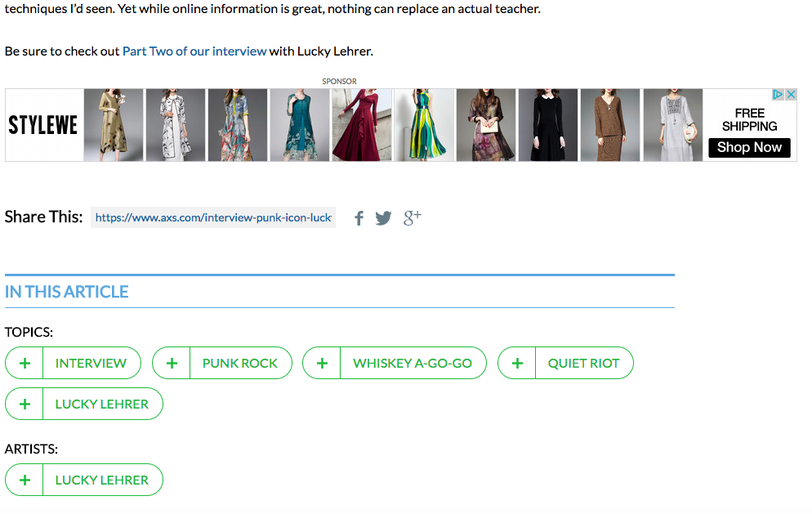The height and width of the screenshot is (514, 812).
Task: Share the article on Google Plus
Action: coord(412,217)
